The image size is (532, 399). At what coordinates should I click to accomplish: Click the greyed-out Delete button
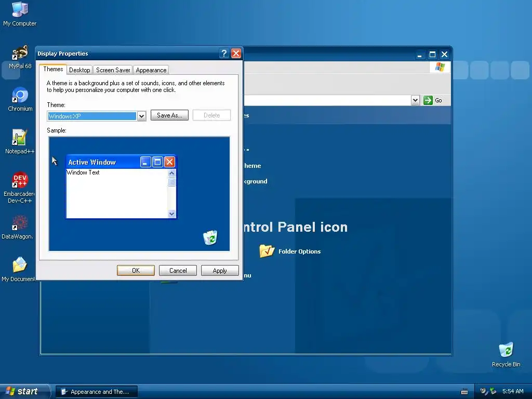(x=212, y=115)
